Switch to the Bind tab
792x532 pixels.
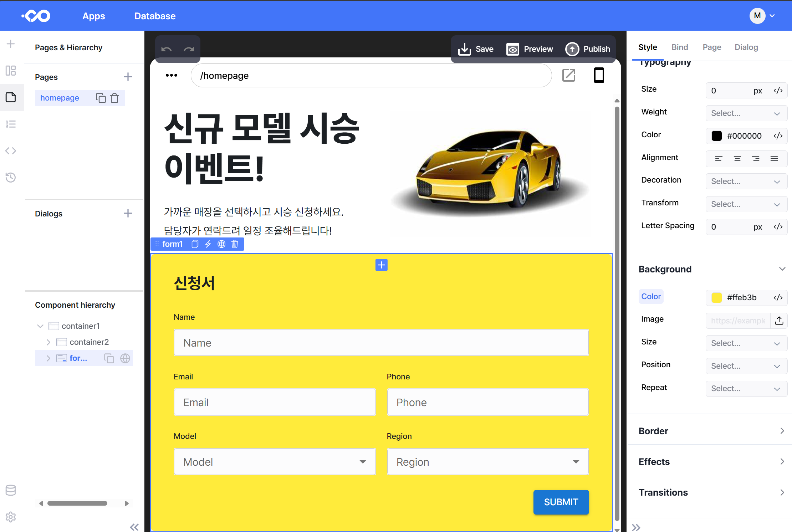pos(680,47)
